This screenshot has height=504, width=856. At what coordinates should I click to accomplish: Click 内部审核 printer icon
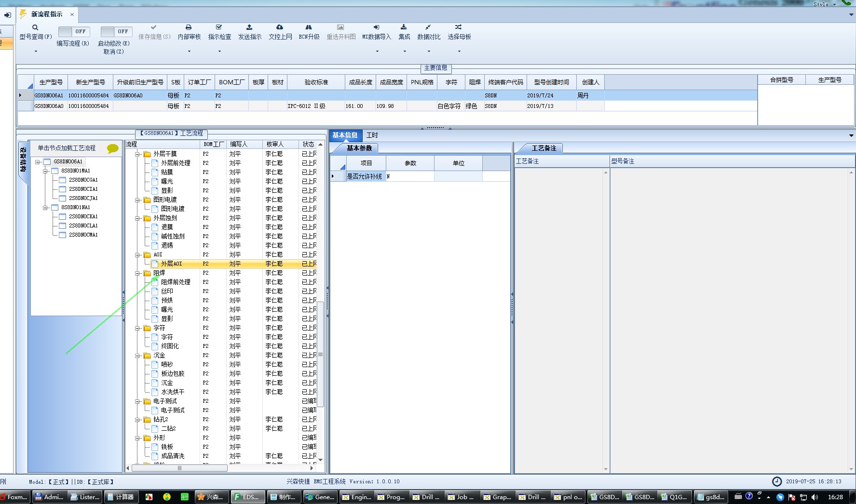click(x=189, y=27)
